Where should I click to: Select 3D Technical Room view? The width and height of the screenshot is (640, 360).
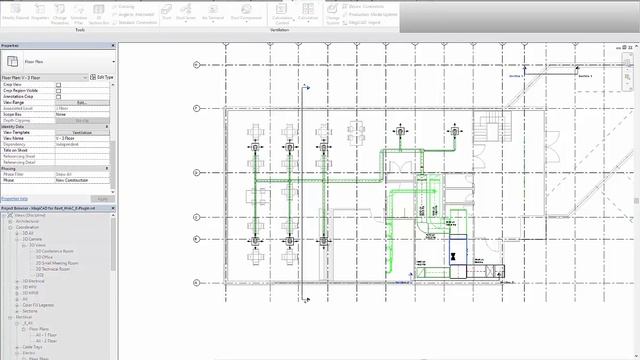(x=53, y=269)
